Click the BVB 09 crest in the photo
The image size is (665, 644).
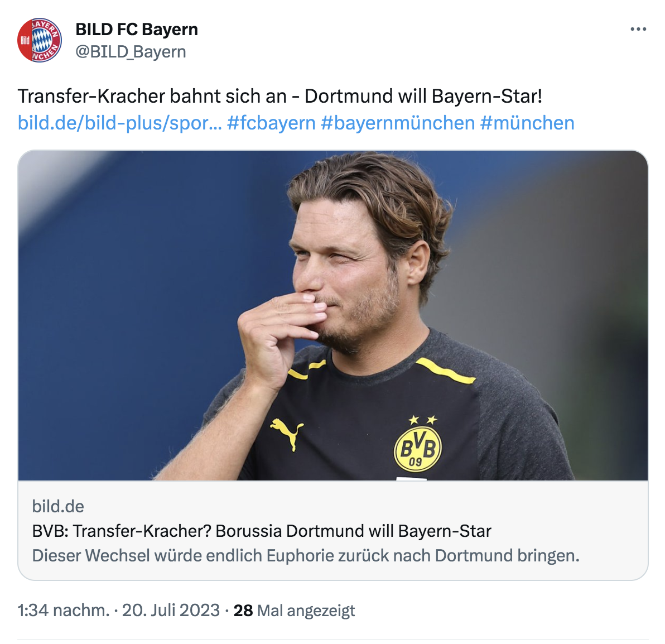click(x=417, y=448)
